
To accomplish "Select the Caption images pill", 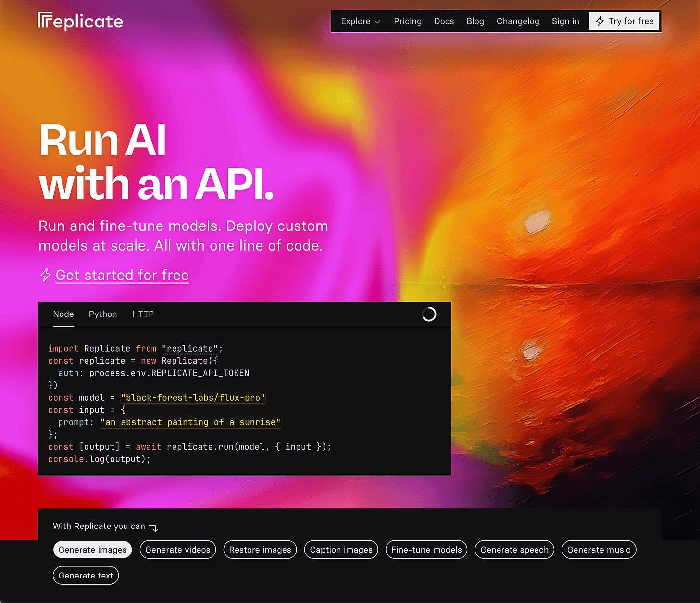I will (341, 550).
